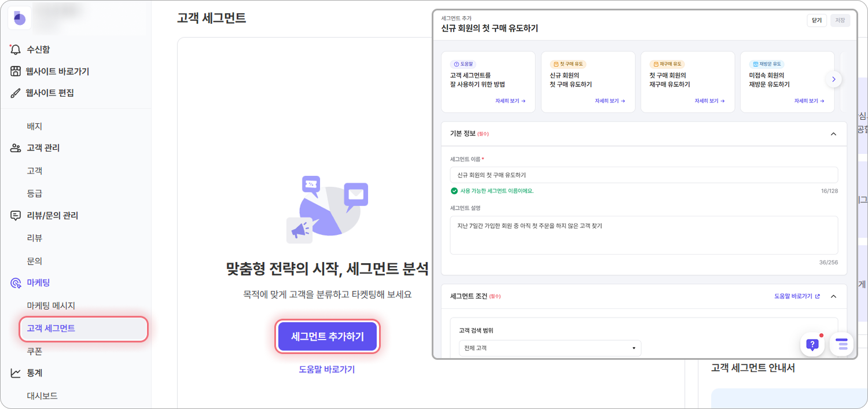Click the 마케팅 target icon
The height and width of the screenshot is (409, 868).
point(16,283)
